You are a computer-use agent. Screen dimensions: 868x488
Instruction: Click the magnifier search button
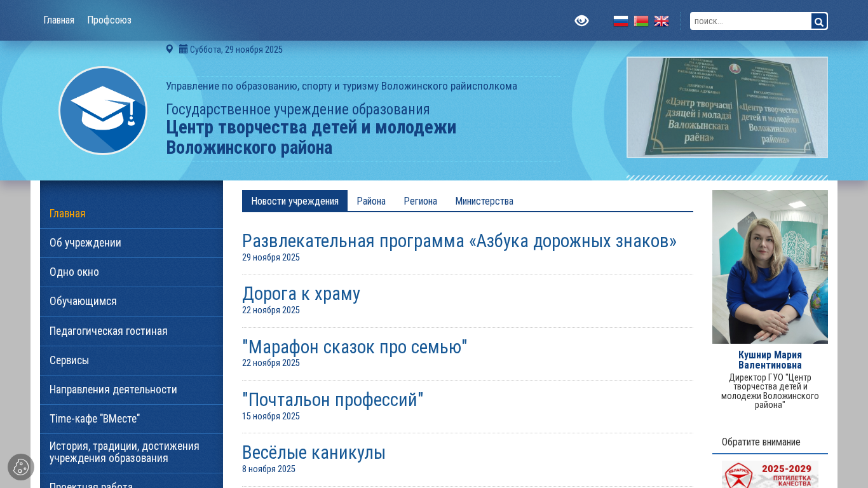coord(819,22)
